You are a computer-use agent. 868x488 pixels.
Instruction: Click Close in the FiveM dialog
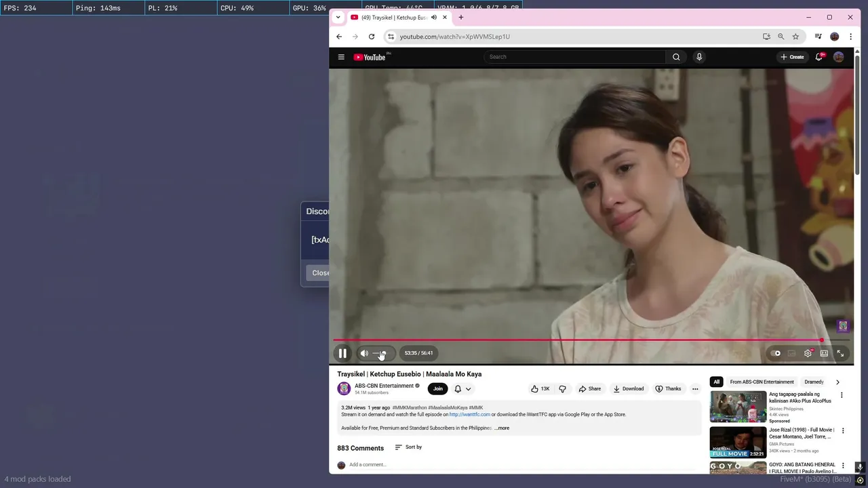tap(319, 273)
